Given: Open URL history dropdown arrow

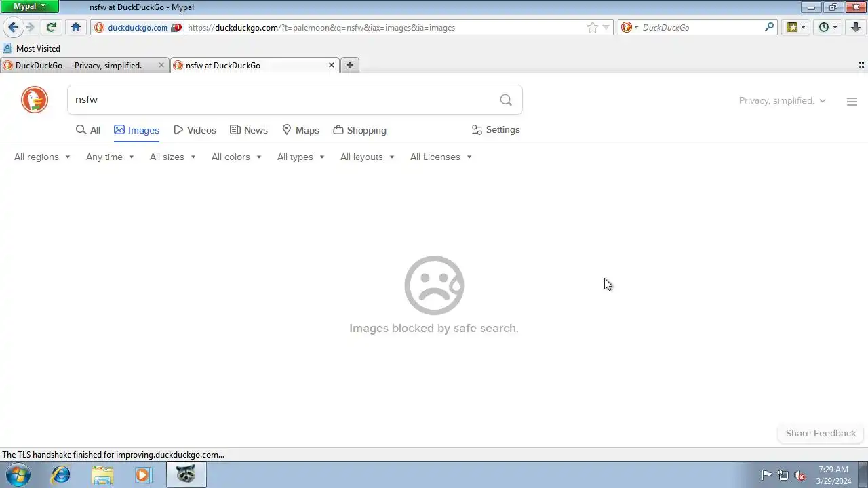Looking at the screenshot, I should point(606,28).
